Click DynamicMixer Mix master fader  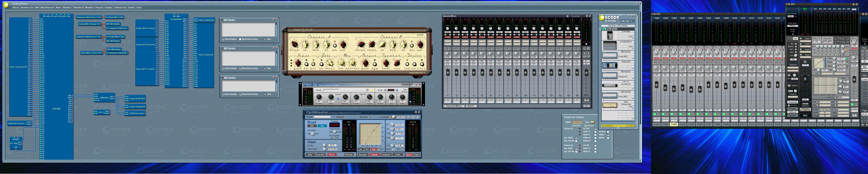coord(586,73)
